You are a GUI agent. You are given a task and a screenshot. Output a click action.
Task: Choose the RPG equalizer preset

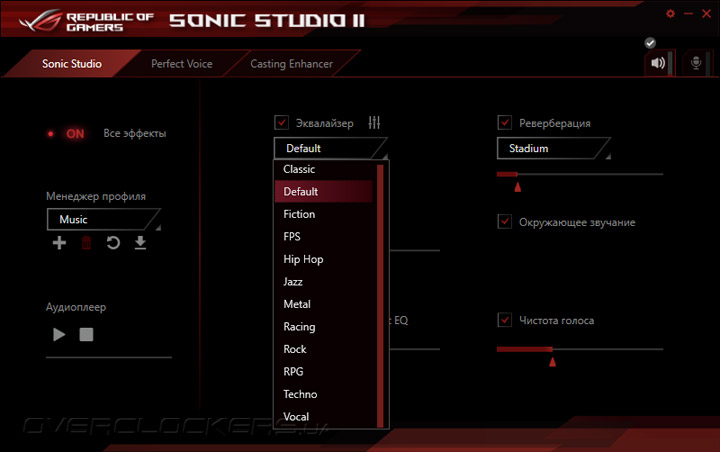[324, 372]
